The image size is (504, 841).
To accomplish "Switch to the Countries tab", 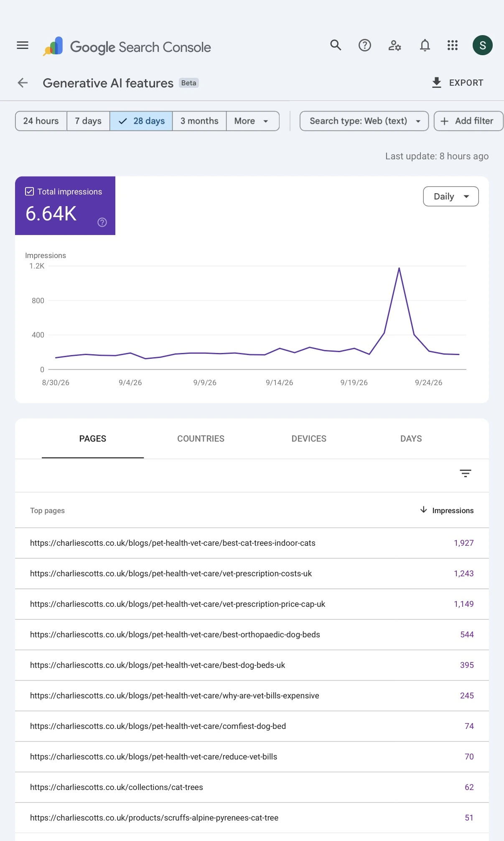I will [x=201, y=439].
